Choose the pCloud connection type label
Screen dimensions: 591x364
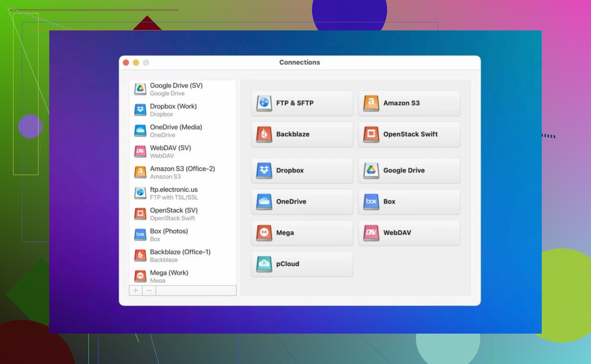pos(288,264)
